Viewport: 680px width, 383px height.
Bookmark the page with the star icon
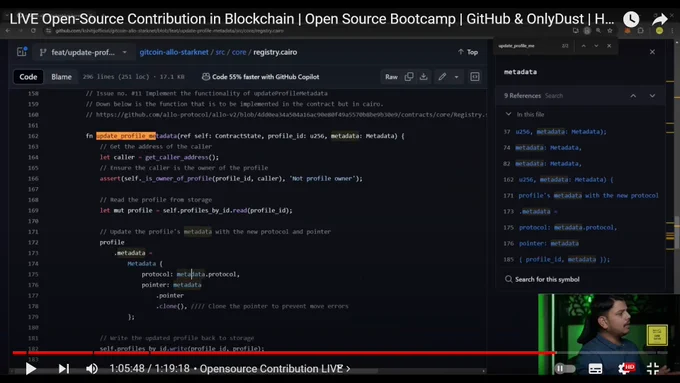coord(610,30)
